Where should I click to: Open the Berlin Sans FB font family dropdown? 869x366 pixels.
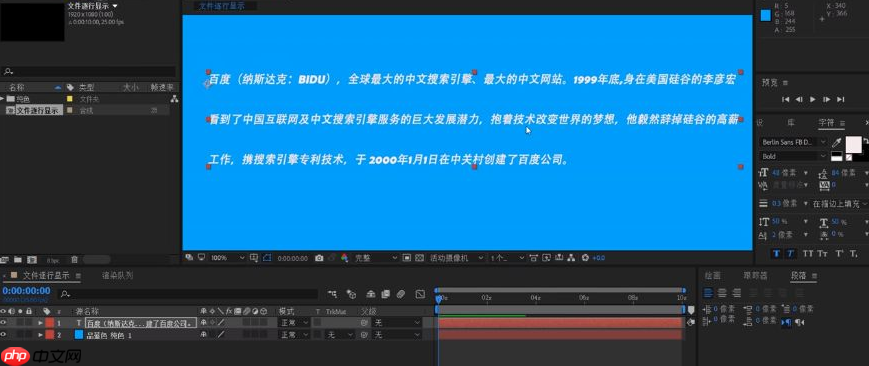(x=794, y=142)
